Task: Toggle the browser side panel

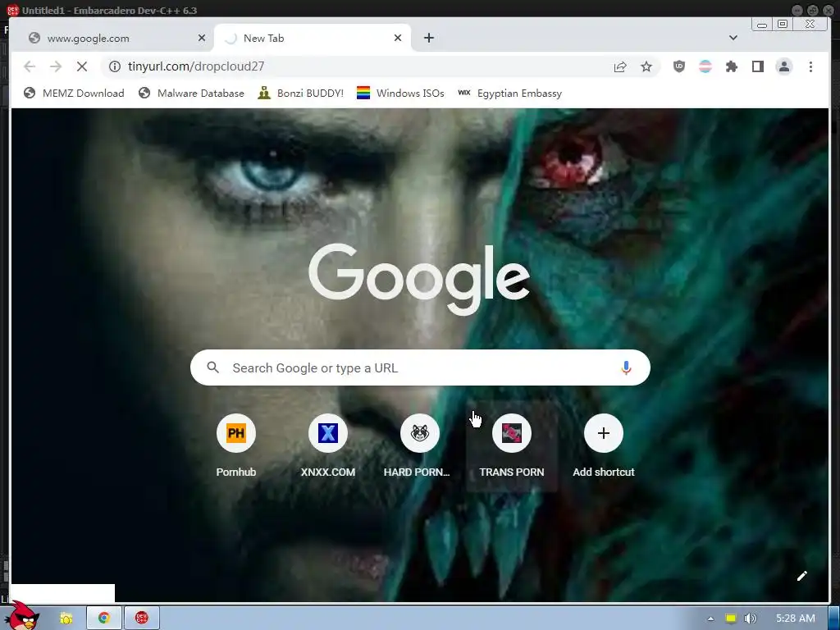Action: click(757, 66)
